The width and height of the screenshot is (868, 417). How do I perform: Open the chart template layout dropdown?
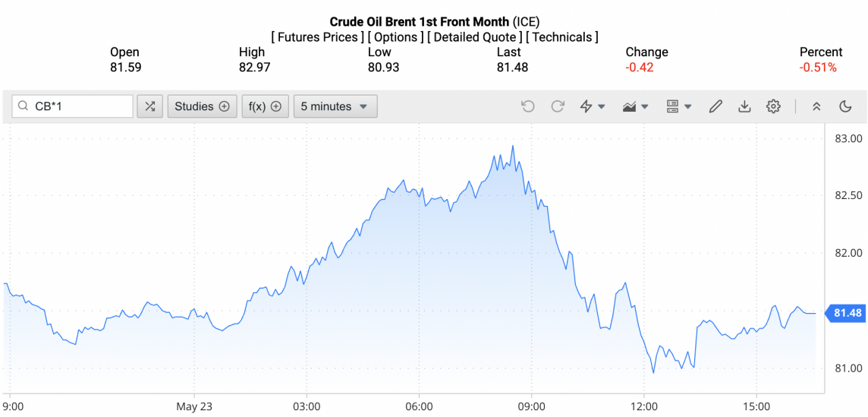coord(678,106)
